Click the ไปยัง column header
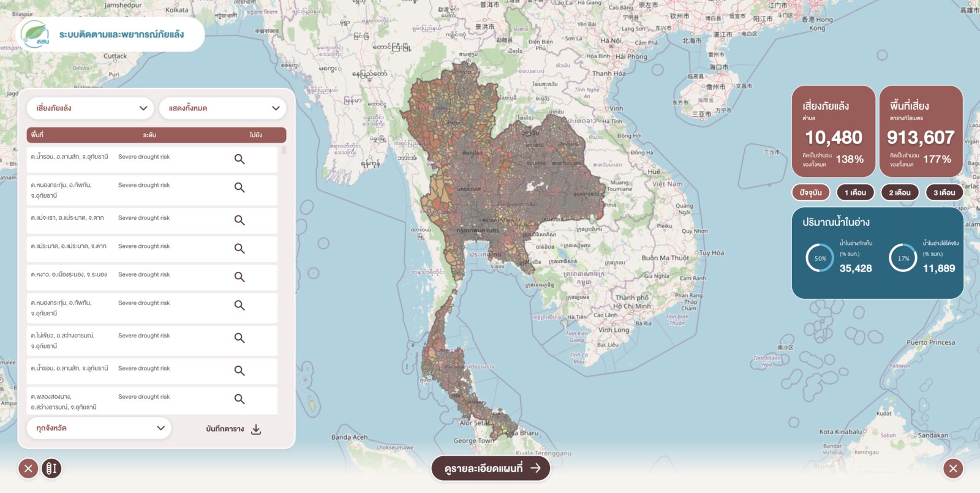Image resolution: width=980 pixels, height=493 pixels. [x=255, y=135]
